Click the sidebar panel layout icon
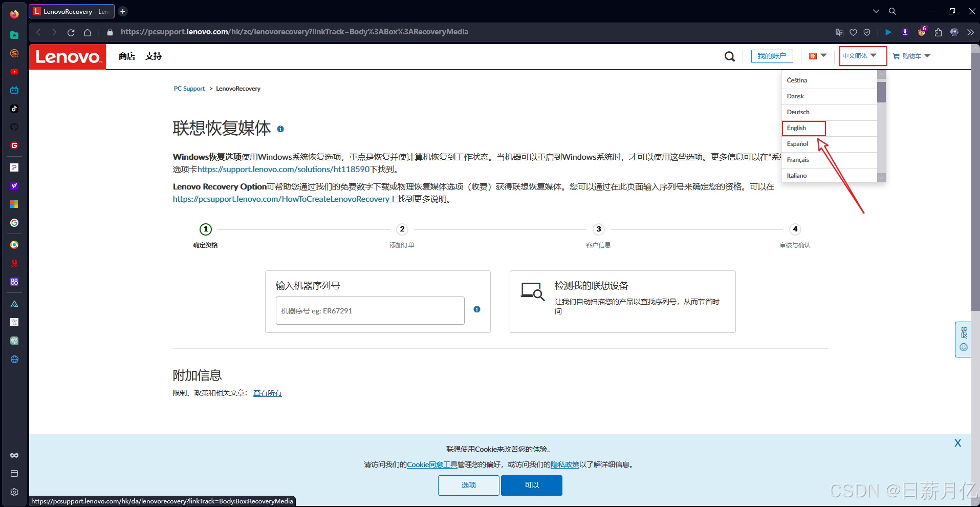Image resolution: width=980 pixels, height=507 pixels. point(14,474)
